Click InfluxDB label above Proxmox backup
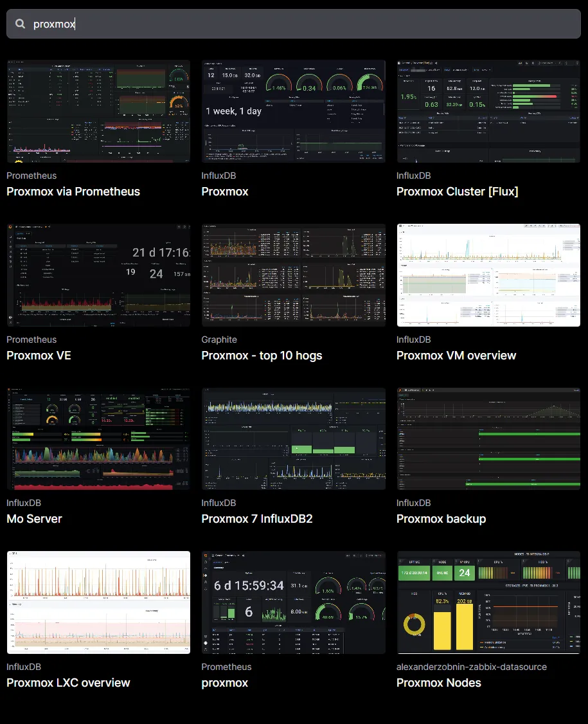 (414, 503)
